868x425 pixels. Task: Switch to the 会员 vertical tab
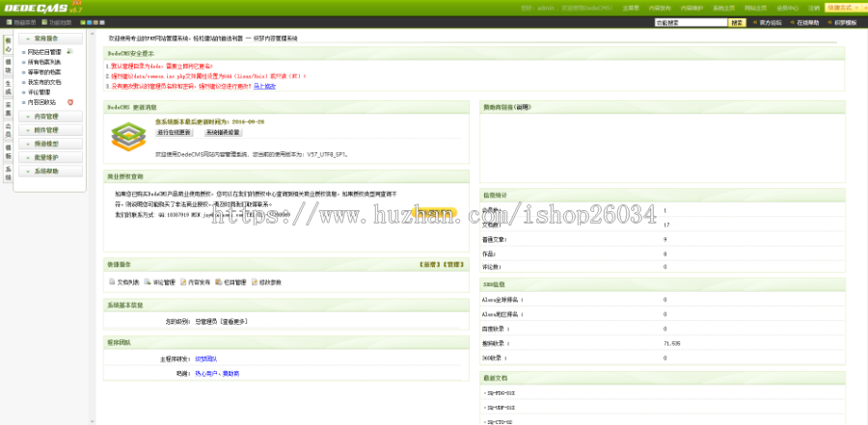8,129
